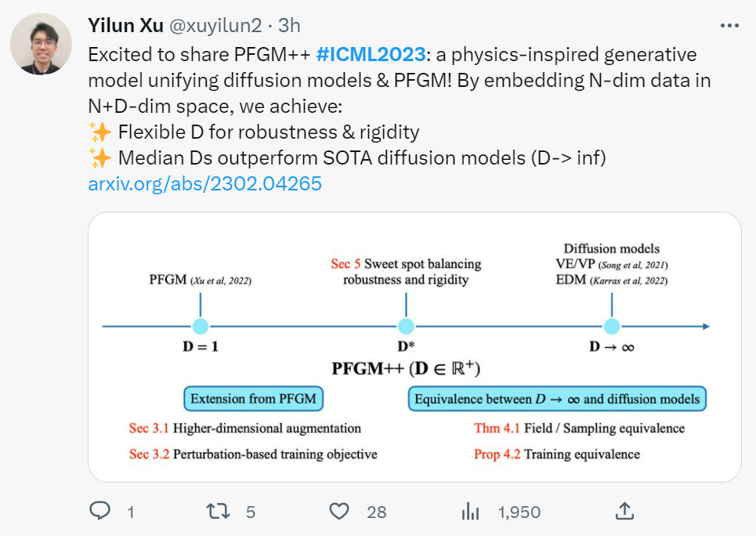Visit Yilun Xu's profile name
The image size is (756, 536).
[x=125, y=24]
